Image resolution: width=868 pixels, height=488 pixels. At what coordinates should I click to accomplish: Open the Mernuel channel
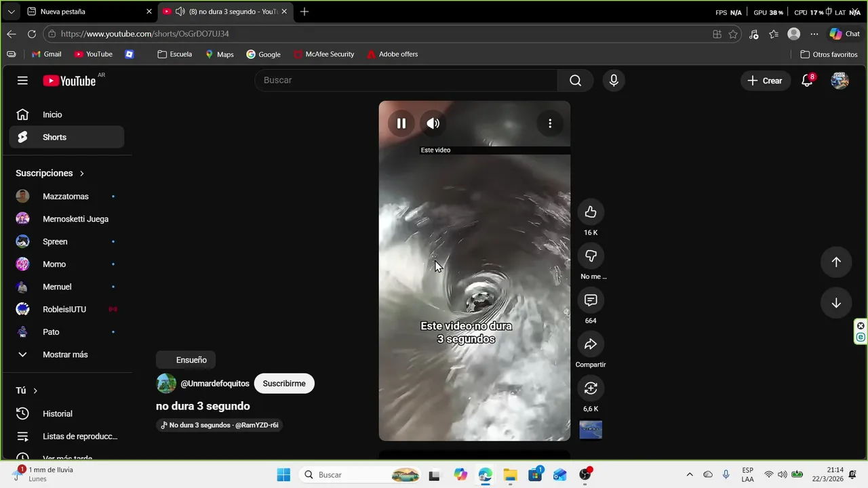[66, 287]
